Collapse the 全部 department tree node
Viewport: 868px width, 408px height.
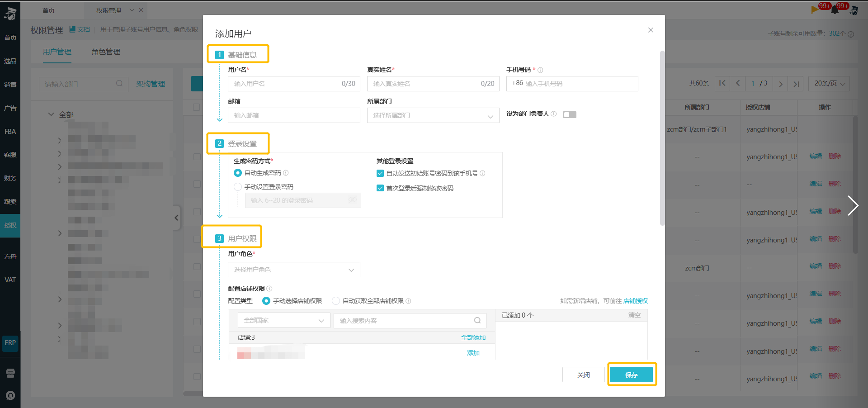(x=51, y=114)
